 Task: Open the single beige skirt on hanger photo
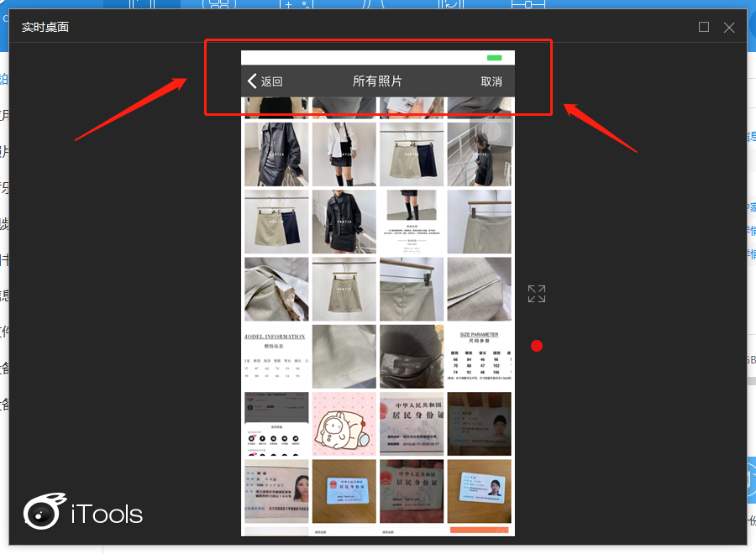tap(344, 289)
